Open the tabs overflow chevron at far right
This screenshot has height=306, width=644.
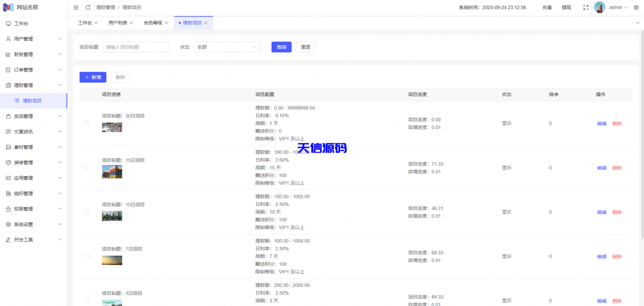(x=636, y=23)
